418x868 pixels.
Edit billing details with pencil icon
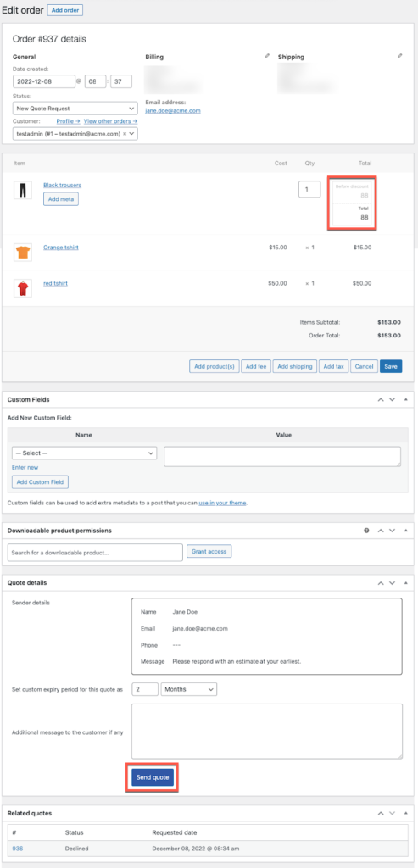(x=267, y=56)
